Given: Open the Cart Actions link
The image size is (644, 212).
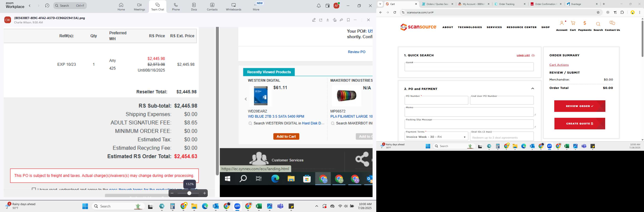Looking at the screenshot, I should 559,65.
